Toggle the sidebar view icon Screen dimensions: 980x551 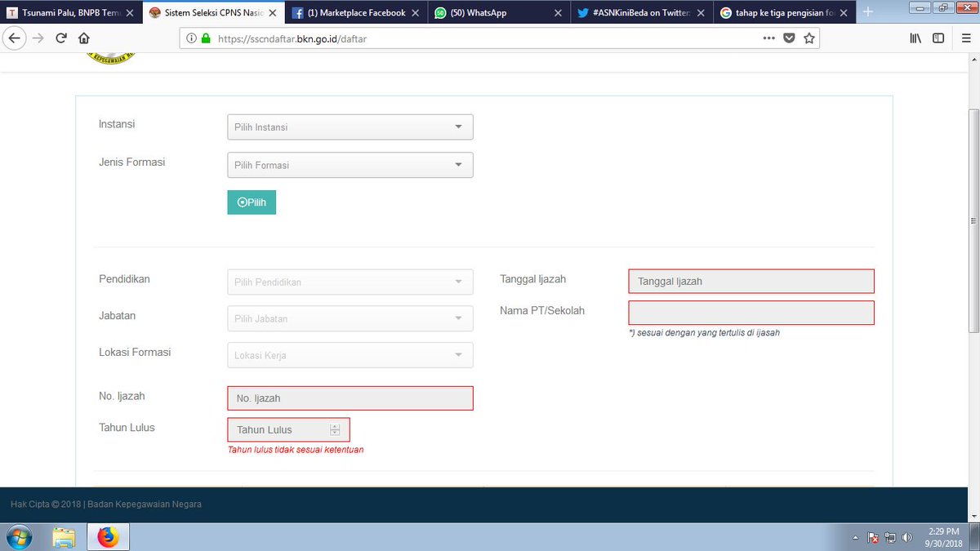coord(938,38)
